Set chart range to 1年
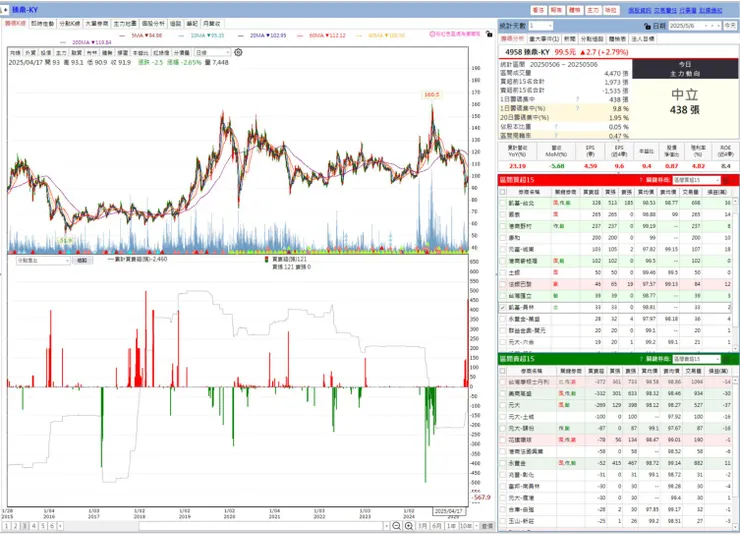Viewport: 740px width, 534px height. [x=452, y=526]
